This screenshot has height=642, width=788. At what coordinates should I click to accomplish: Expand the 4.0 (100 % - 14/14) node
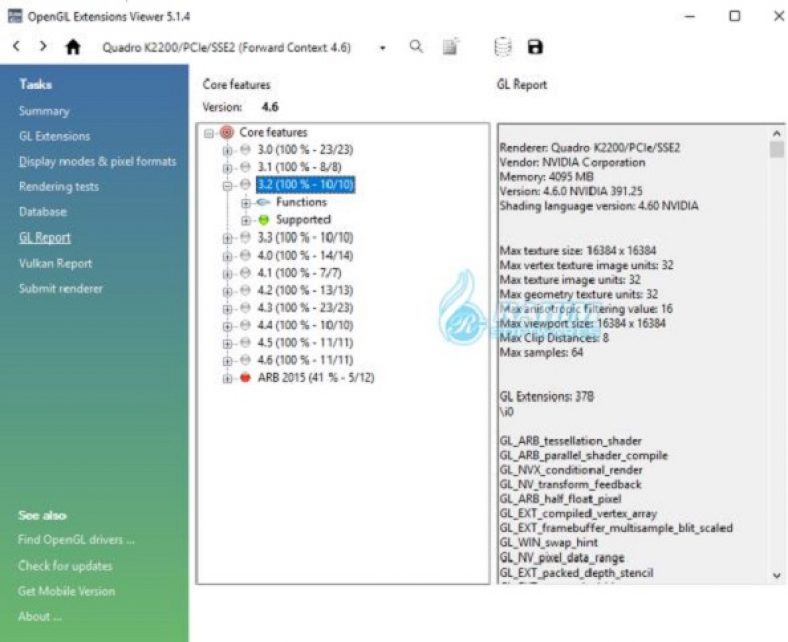pyautogui.click(x=227, y=256)
